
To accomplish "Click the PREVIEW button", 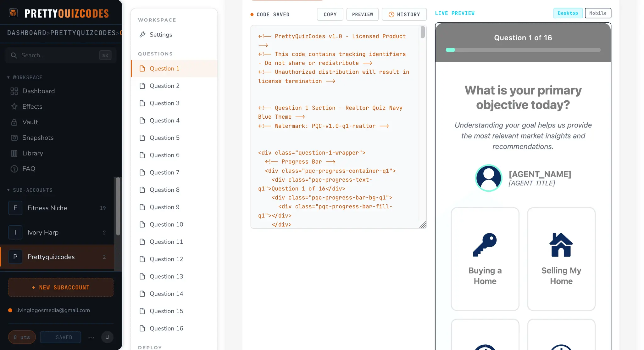I will [x=363, y=14].
